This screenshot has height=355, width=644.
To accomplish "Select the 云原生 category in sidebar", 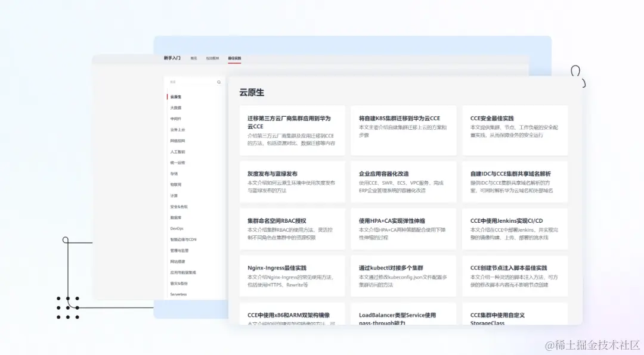I will pos(177,96).
